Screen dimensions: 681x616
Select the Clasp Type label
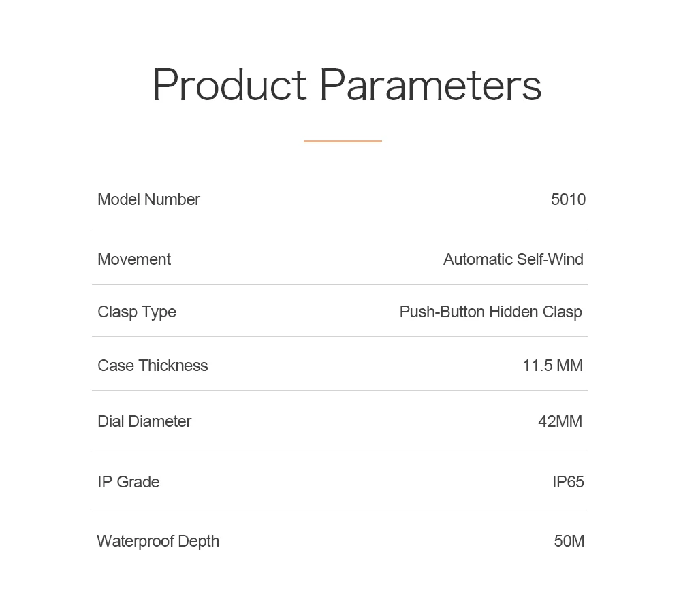[x=137, y=312]
